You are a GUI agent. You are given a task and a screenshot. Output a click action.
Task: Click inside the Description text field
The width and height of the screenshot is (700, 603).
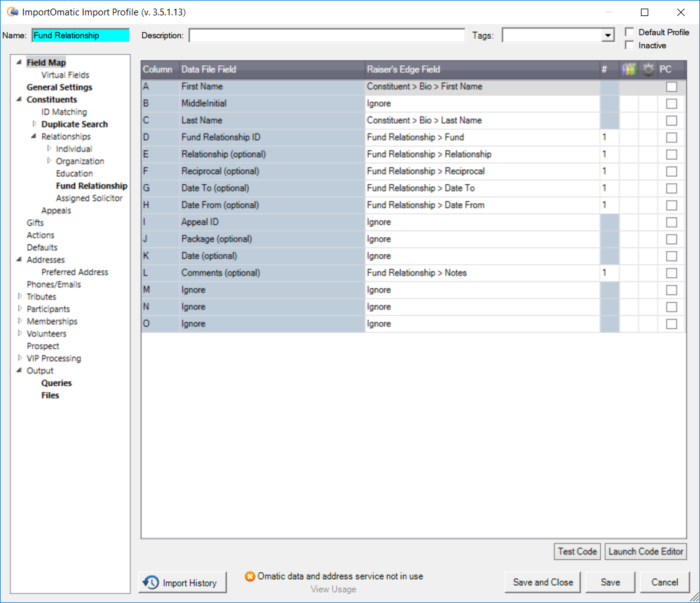(x=326, y=35)
